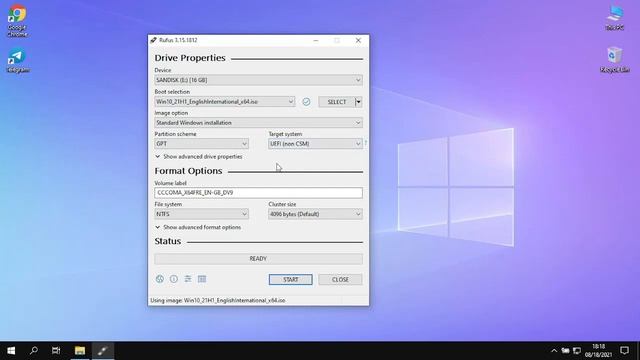Click the Rufus title bar app icon
This screenshot has width=640, height=360.
(153, 40)
